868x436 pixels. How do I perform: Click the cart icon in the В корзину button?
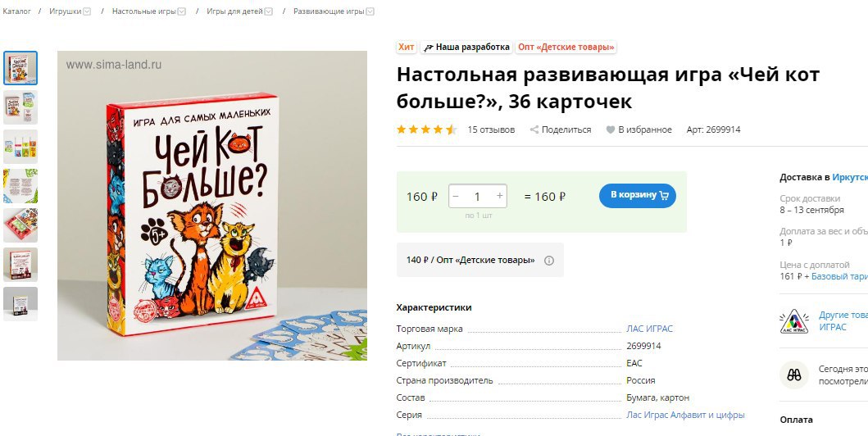(664, 195)
